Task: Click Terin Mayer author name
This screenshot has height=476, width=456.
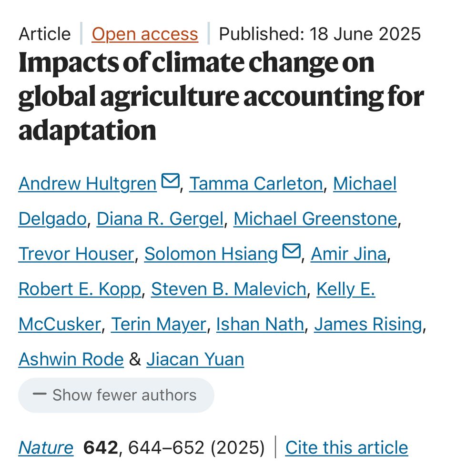Action: pyautogui.click(x=159, y=324)
